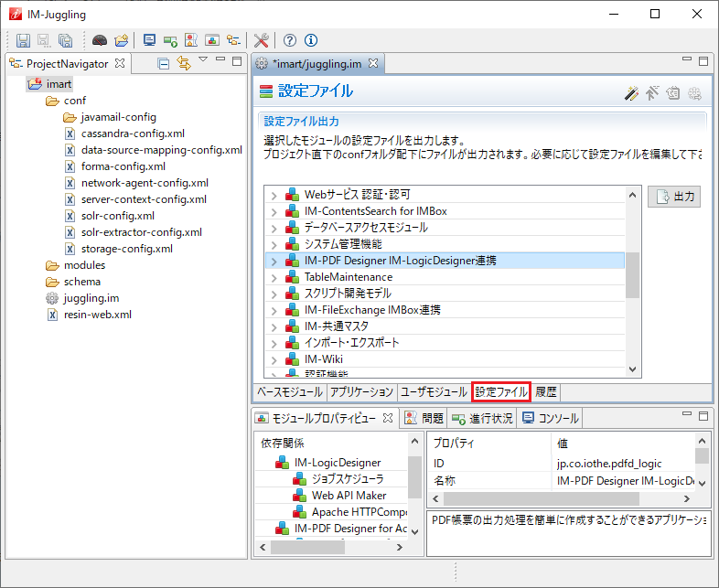Open the information icon in toolbar
Screen dimensions: 719x588
coord(311,40)
